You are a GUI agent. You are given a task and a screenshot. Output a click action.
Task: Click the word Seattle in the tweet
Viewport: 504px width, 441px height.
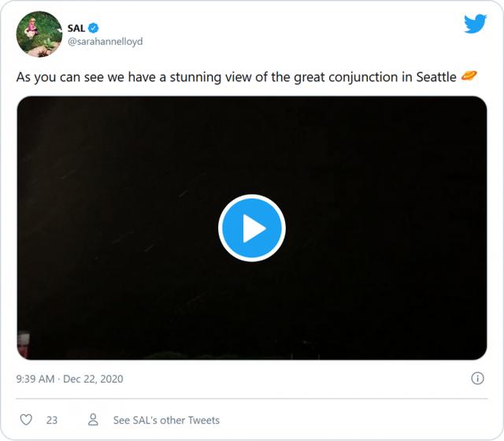[x=435, y=77]
